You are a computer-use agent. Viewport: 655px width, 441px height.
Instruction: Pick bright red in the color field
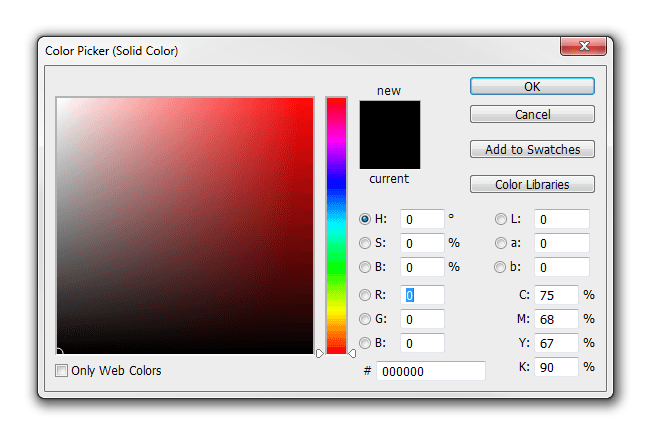pos(310,101)
